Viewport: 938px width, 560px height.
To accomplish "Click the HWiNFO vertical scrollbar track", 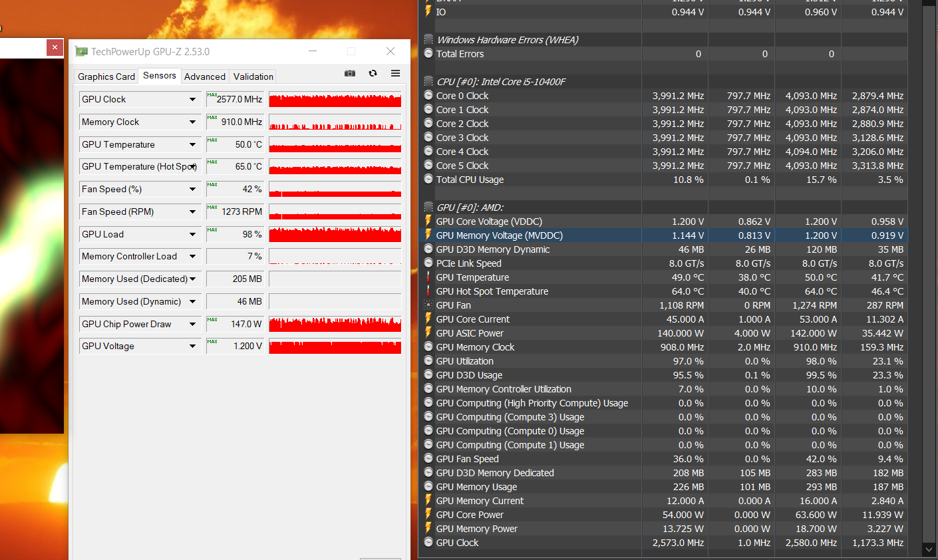I will point(929,274).
